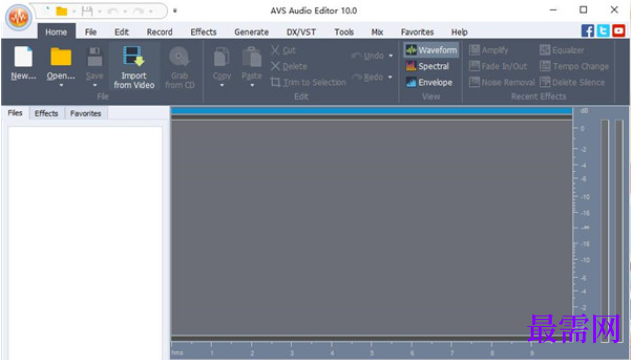
Task: Open the Generate ribbon tab
Action: [251, 32]
